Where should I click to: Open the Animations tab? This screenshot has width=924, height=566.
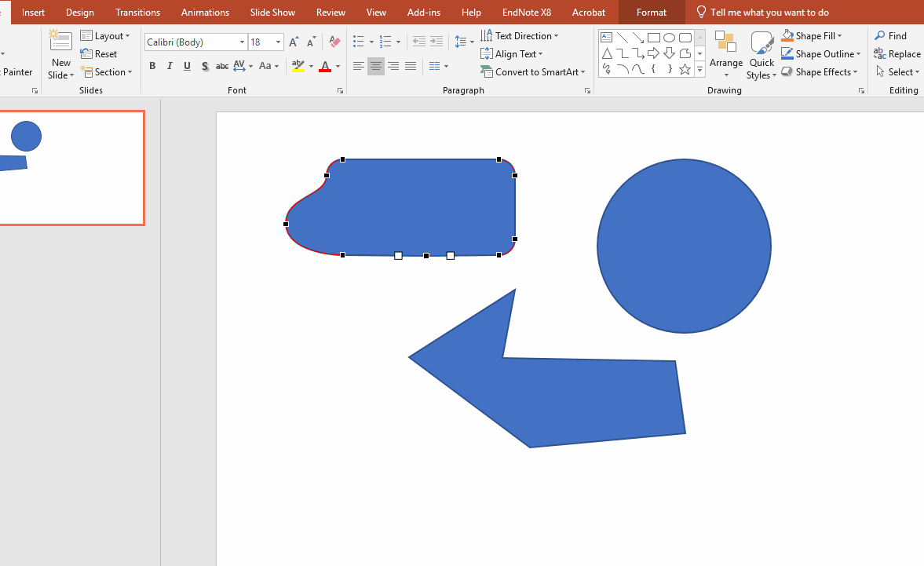click(205, 12)
